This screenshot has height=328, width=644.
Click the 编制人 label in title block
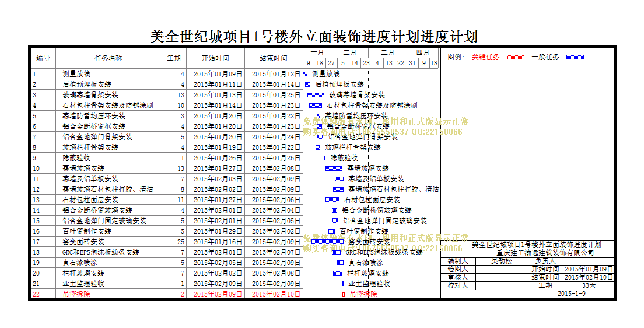coord(457,261)
